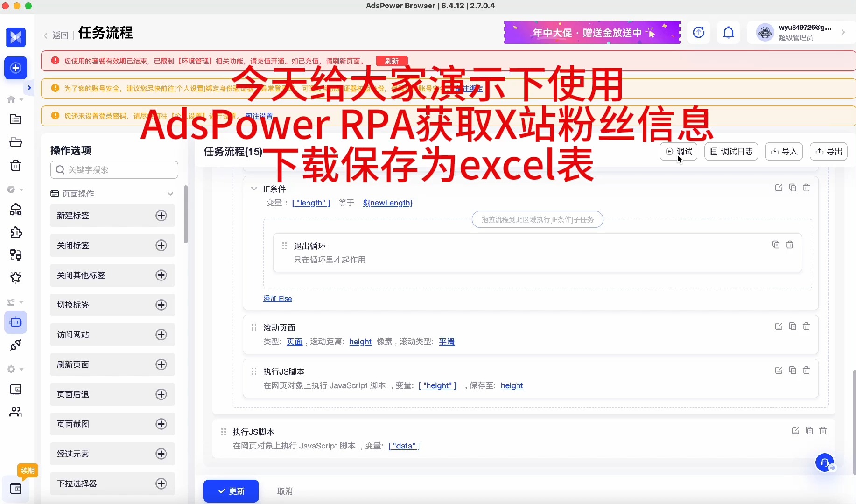Click the 更新 update button
This screenshot has height=504, width=856.
pos(231,491)
